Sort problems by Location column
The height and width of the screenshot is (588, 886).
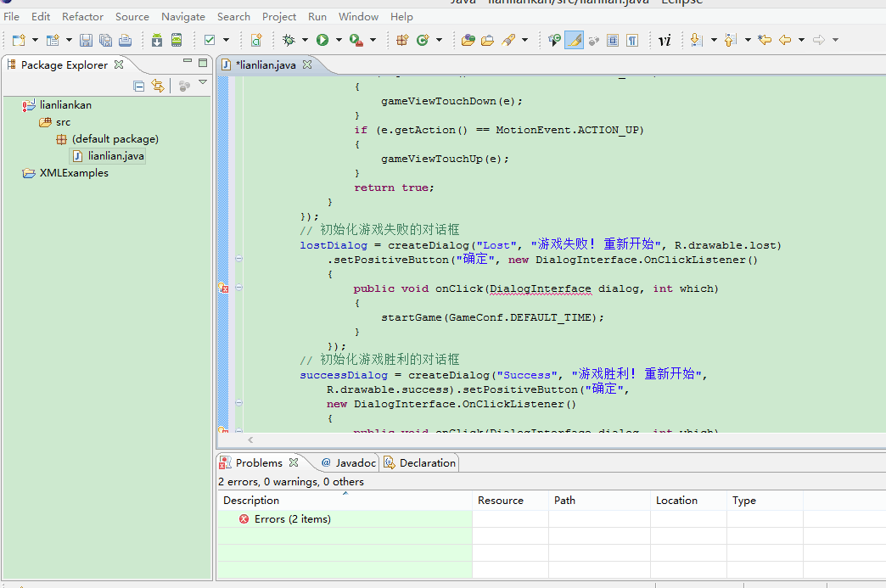[688, 501]
